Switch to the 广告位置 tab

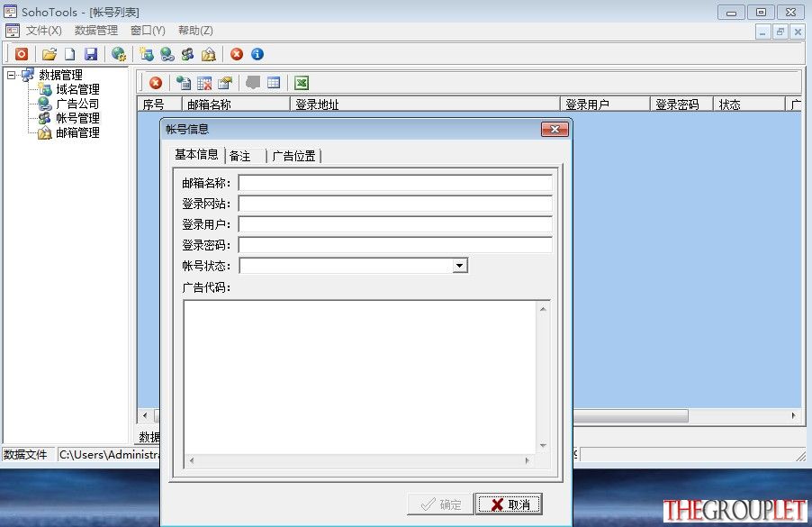(x=293, y=156)
